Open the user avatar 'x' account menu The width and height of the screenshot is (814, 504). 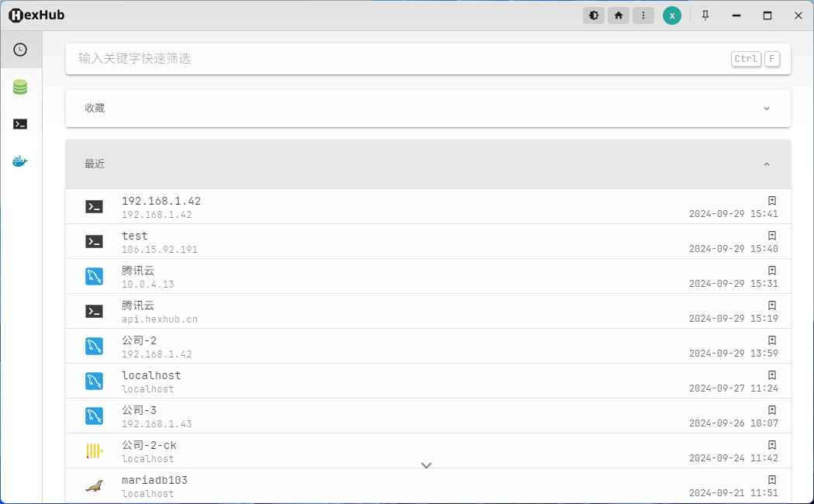(x=672, y=16)
